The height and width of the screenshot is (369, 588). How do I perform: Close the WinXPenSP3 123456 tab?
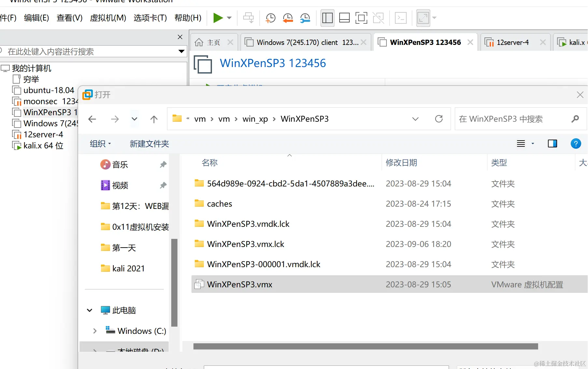tap(470, 42)
